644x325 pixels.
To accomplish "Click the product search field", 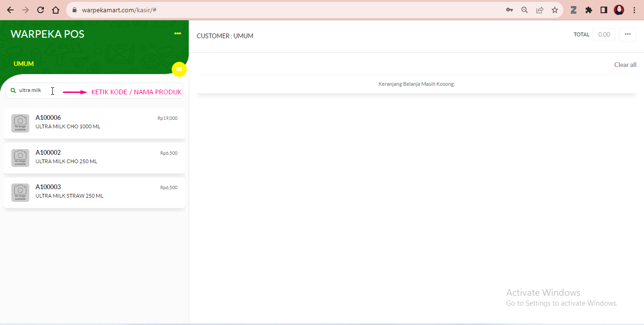I will [x=94, y=91].
